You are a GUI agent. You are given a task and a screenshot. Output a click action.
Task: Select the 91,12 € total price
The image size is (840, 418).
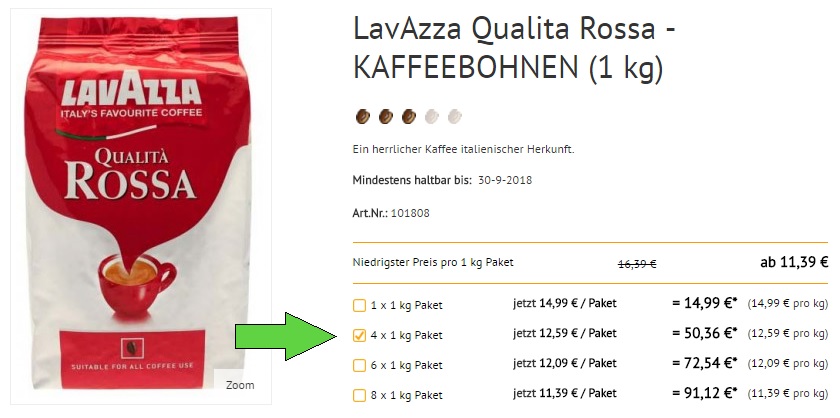(x=704, y=393)
